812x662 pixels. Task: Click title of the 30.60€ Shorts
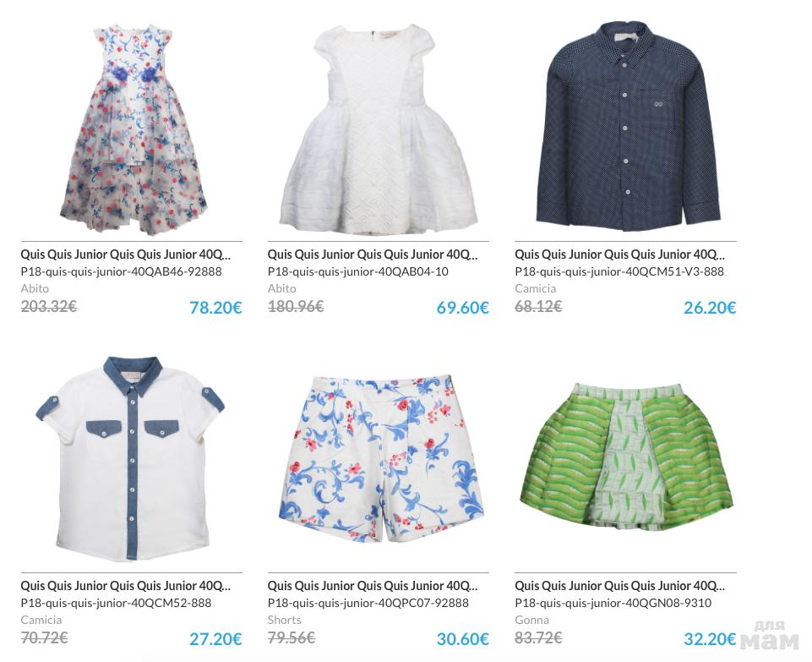pyautogui.click(x=373, y=586)
